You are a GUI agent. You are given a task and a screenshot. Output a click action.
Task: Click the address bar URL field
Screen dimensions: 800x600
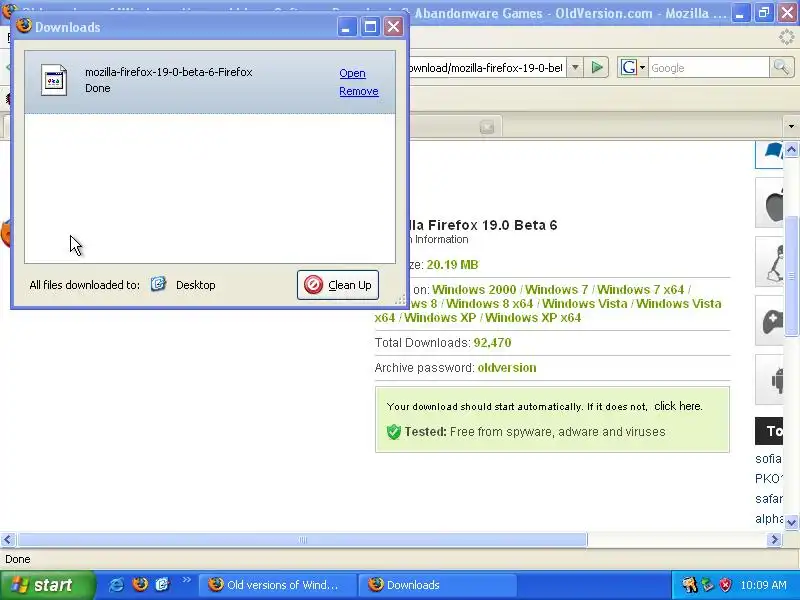click(x=487, y=67)
